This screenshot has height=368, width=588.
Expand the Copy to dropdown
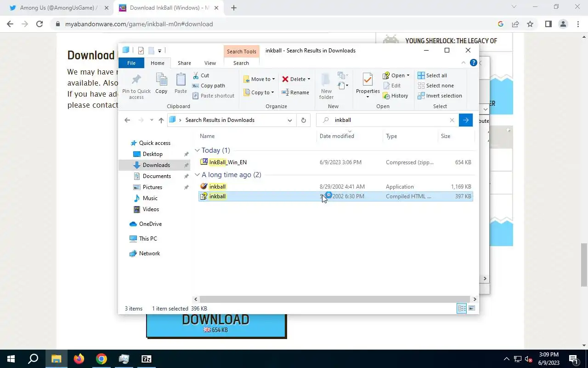tap(272, 92)
